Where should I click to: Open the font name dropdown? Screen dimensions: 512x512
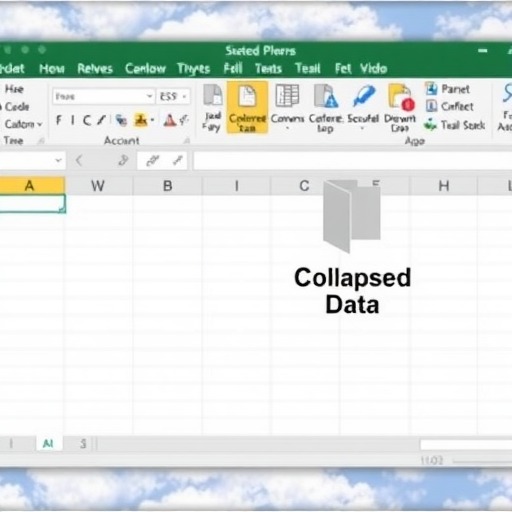(x=104, y=97)
